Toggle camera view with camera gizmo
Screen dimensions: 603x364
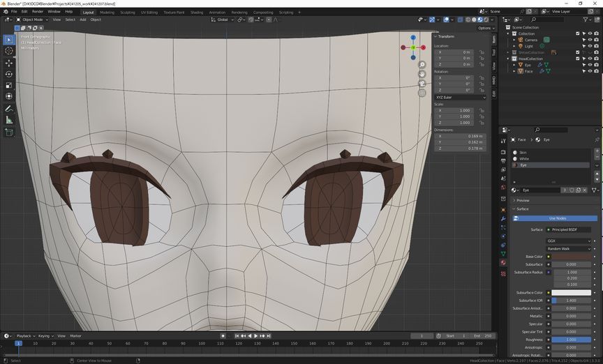coord(422,84)
